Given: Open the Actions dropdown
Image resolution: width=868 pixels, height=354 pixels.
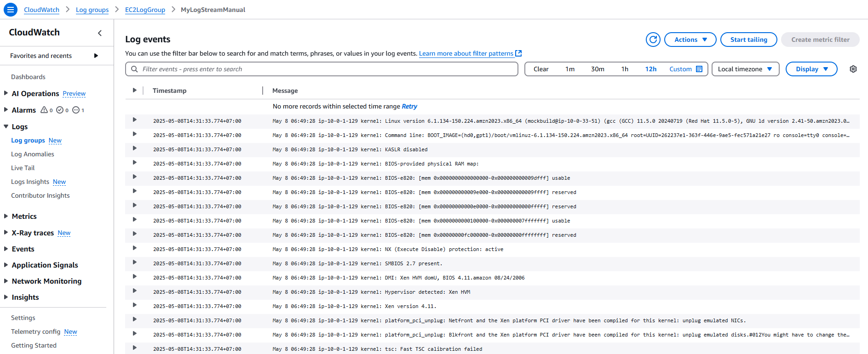Looking at the screenshot, I should 690,40.
